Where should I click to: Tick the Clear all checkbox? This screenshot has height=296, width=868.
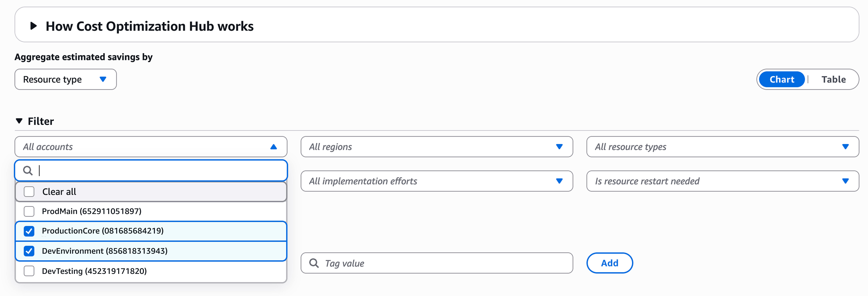click(29, 191)
